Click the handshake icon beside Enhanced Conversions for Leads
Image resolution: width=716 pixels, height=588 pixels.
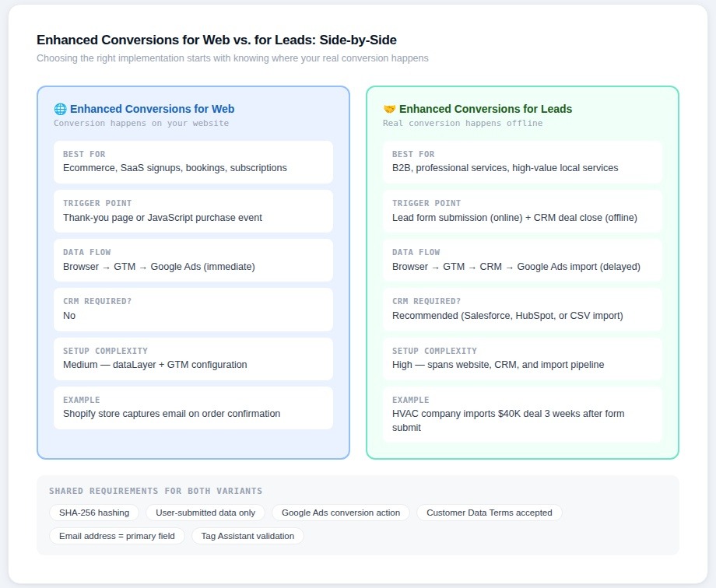click(389, 110)
